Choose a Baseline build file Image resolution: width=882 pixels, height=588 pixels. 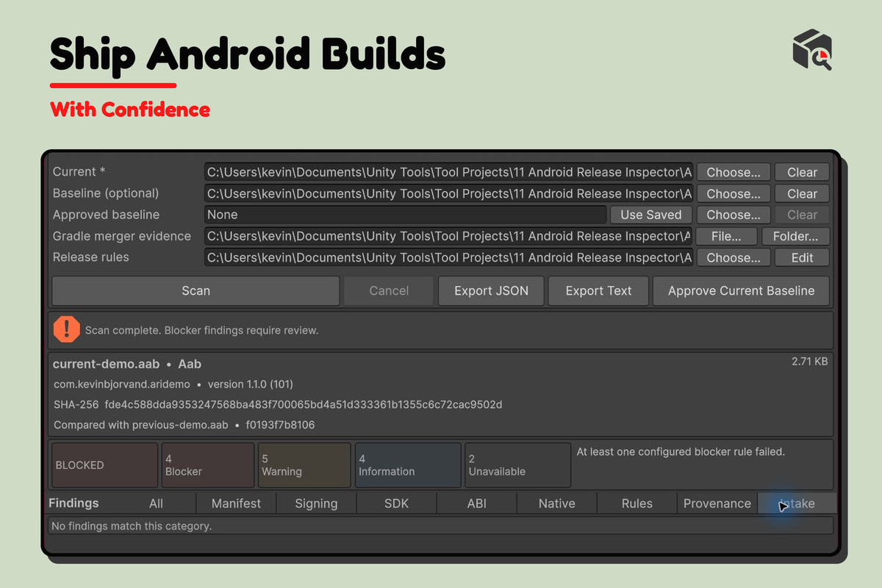[x=734, y=193]
